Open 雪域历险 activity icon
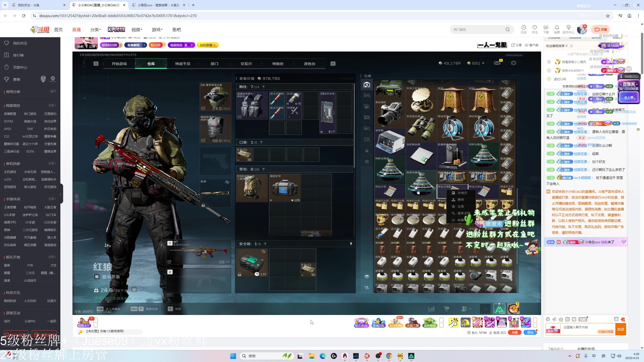This screenshot has height=362, width=644. 379,322
